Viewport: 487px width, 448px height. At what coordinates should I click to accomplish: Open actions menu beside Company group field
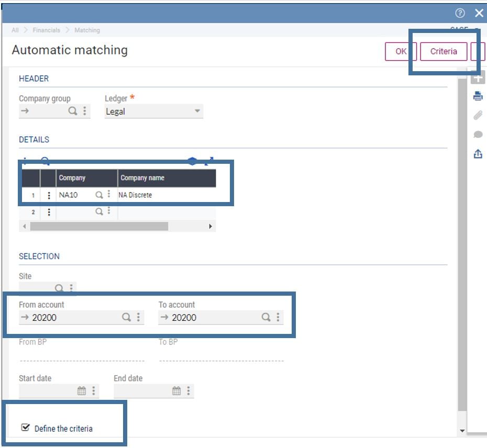(85, 111)
